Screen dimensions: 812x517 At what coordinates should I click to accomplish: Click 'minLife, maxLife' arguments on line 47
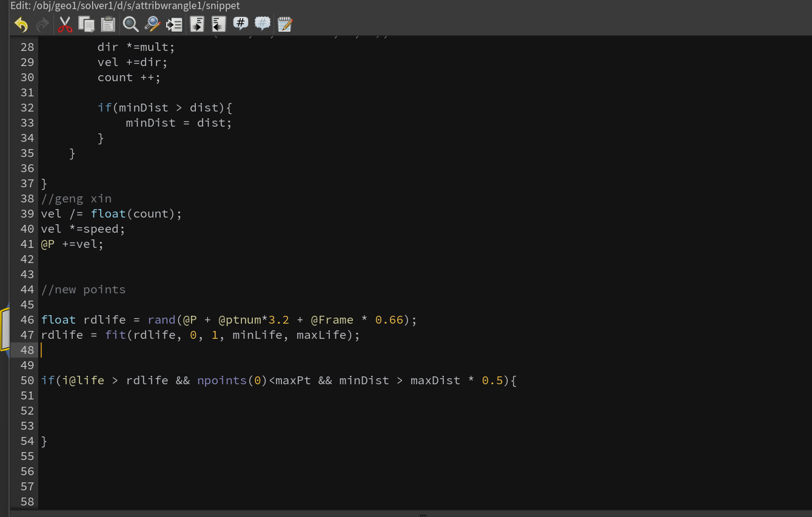click(x=289, y=335)
